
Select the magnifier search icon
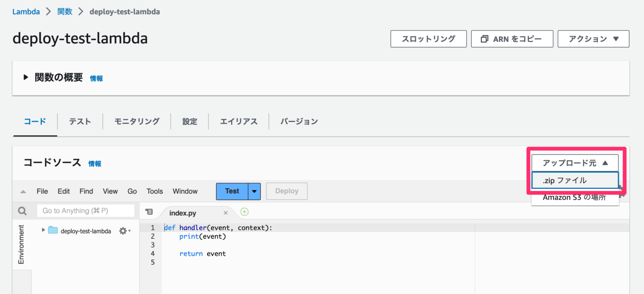point(21,211)
